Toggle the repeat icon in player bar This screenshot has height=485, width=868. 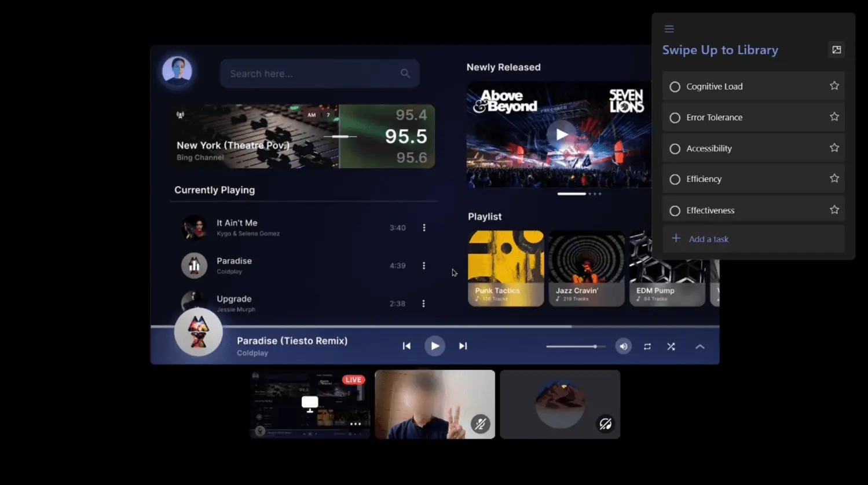point(647,347)
